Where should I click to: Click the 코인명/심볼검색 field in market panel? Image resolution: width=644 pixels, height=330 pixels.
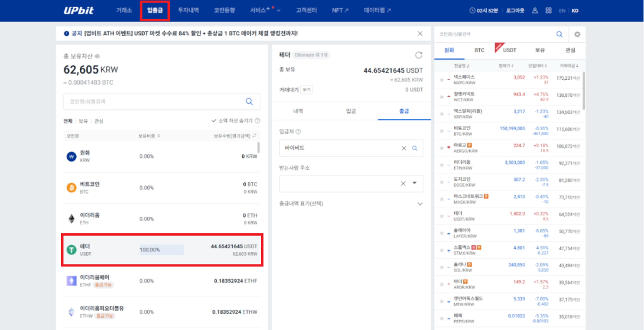495,35
